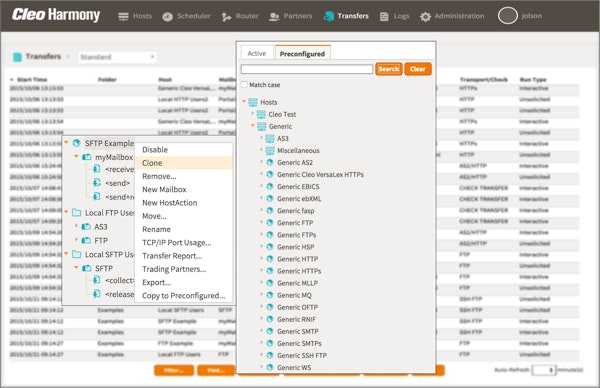Click the Generic AS2 host icon

point(270,163)
